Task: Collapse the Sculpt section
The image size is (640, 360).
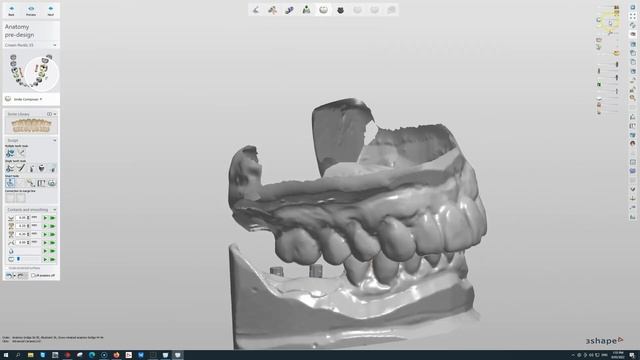Action: coord(55,140)
